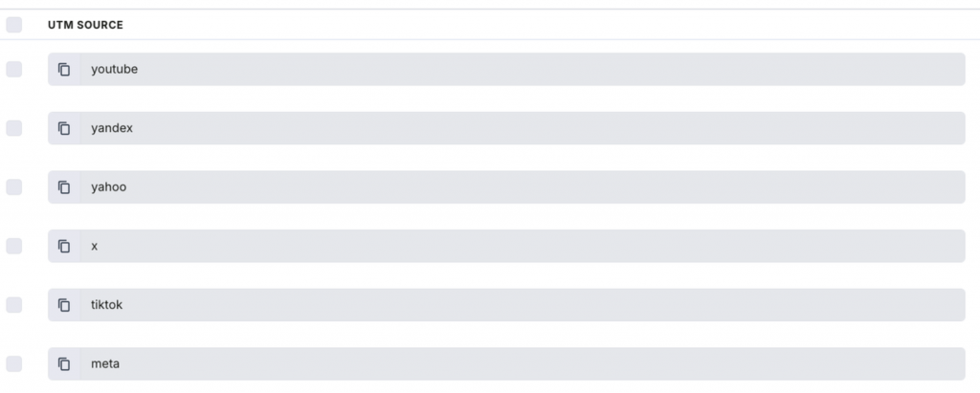Screen dimensions: 980x393
Task: Click into the yandex text field
Action: [523, 128]
